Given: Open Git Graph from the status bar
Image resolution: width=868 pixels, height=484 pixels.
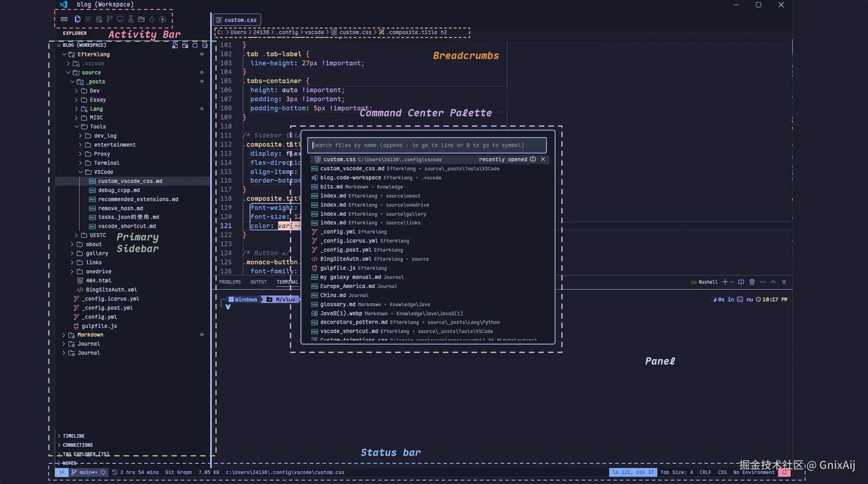Looking at the screenshot, I should (x=179, y=472).
